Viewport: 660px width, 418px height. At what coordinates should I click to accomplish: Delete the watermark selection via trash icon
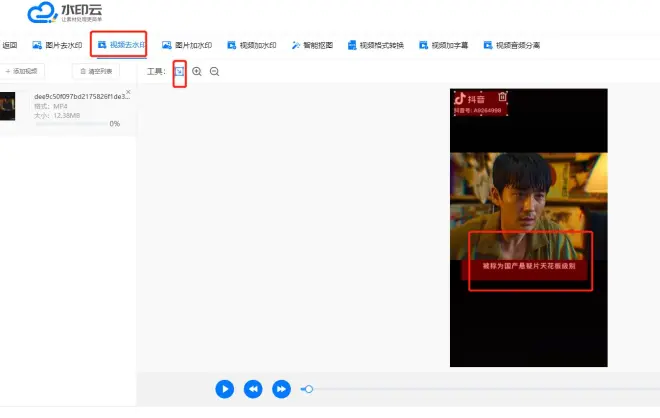coord(503,97)
